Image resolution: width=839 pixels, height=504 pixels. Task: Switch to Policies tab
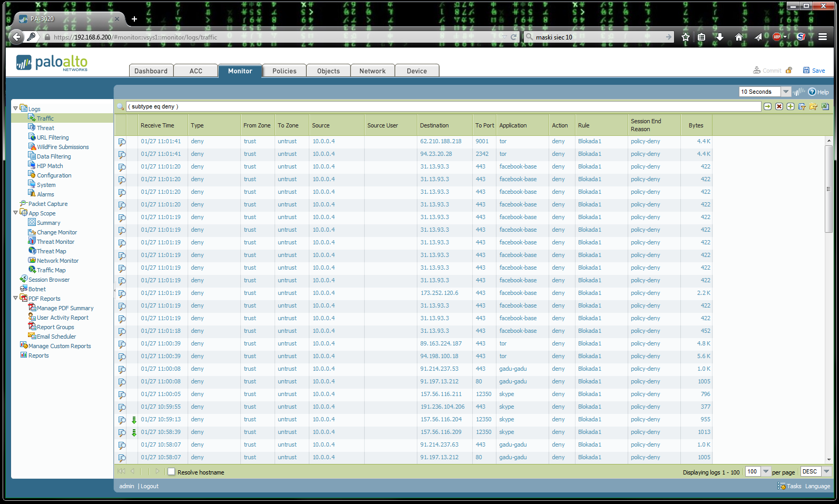(285, 71)
